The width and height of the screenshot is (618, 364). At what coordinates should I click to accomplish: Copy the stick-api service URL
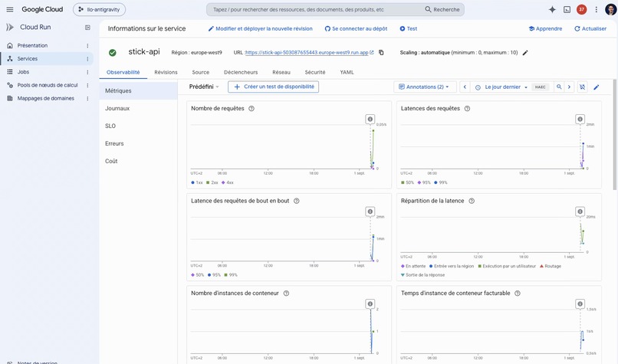pyautogui.click(x=381, y=52)
